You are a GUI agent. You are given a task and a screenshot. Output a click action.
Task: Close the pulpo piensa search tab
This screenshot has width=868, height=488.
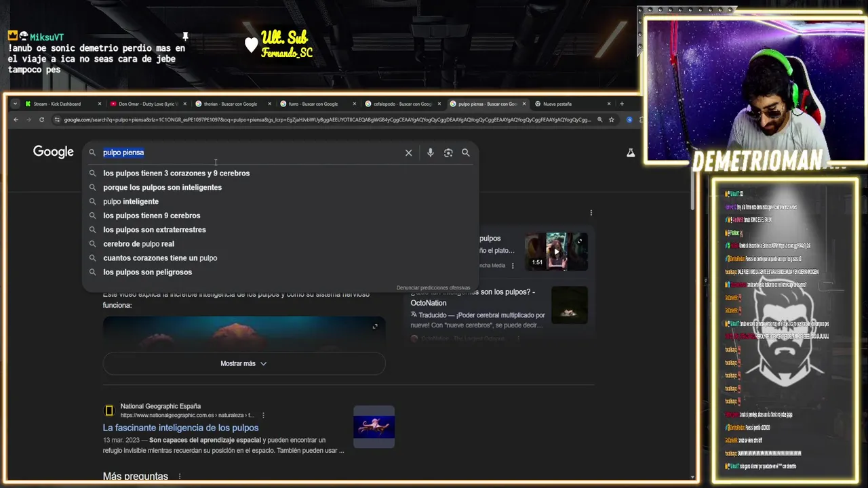click(524, 104)
